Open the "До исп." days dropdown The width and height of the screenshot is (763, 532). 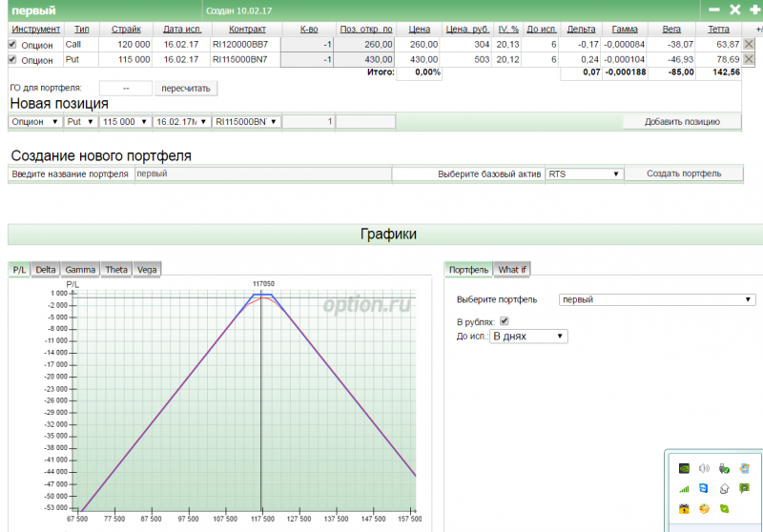click(x=527, y=337)
